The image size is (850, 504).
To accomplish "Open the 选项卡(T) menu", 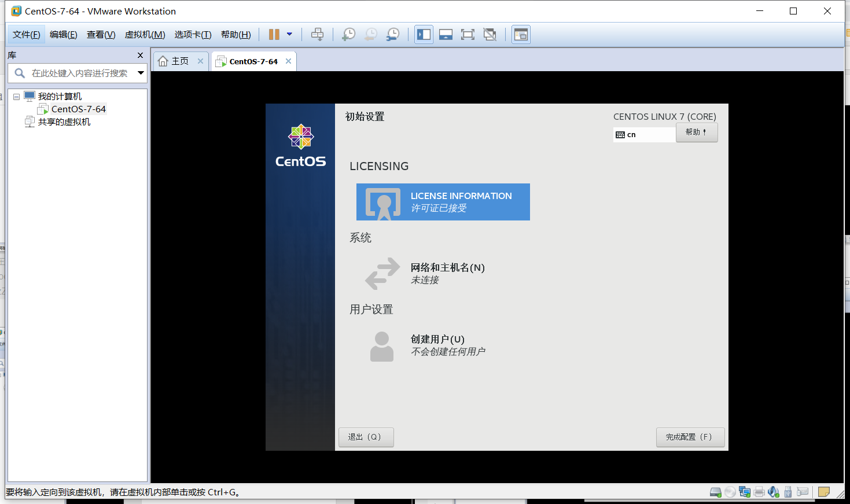I will tap(193, 35).
